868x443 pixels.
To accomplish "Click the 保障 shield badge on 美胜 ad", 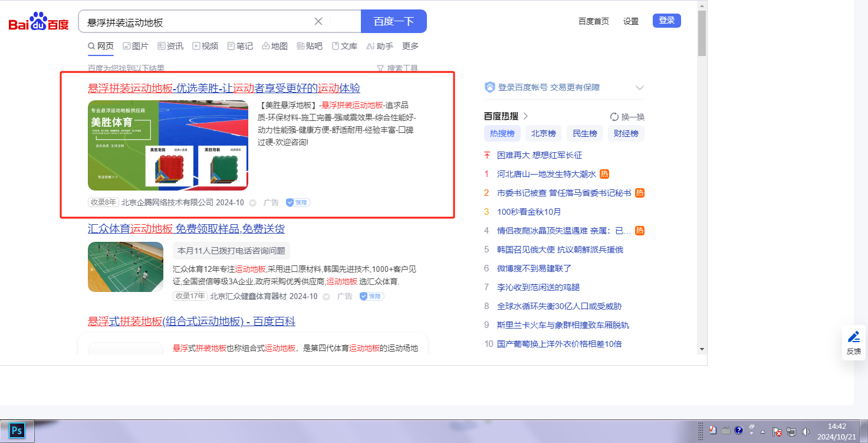I will coord(298,202).
